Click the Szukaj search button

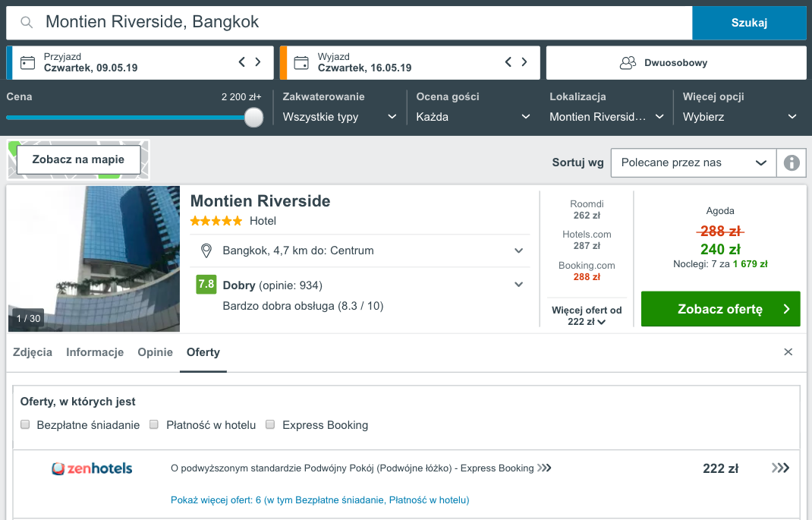coord(749,23)
